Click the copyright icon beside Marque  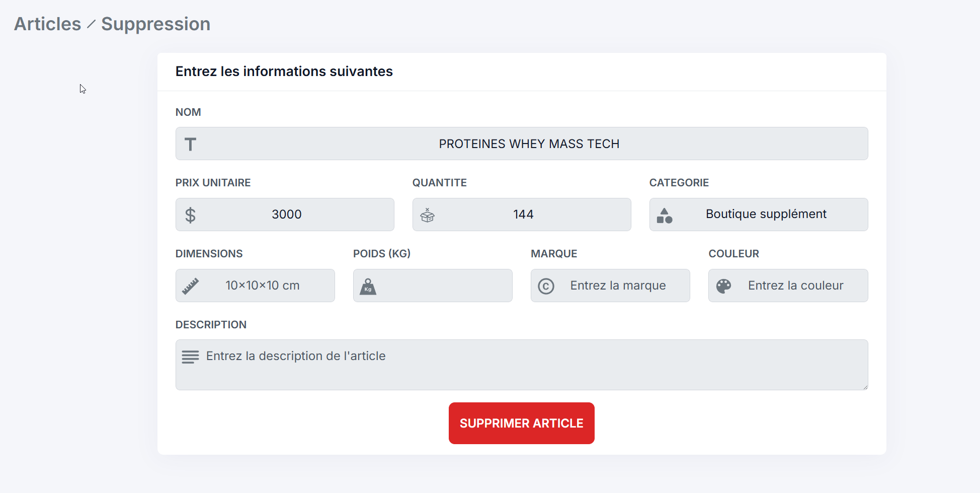(546, 286)
